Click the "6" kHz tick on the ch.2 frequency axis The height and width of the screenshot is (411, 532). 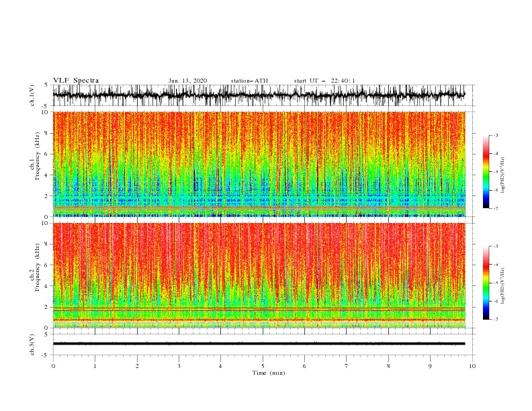pyautogui.click(x=47, y=265)
